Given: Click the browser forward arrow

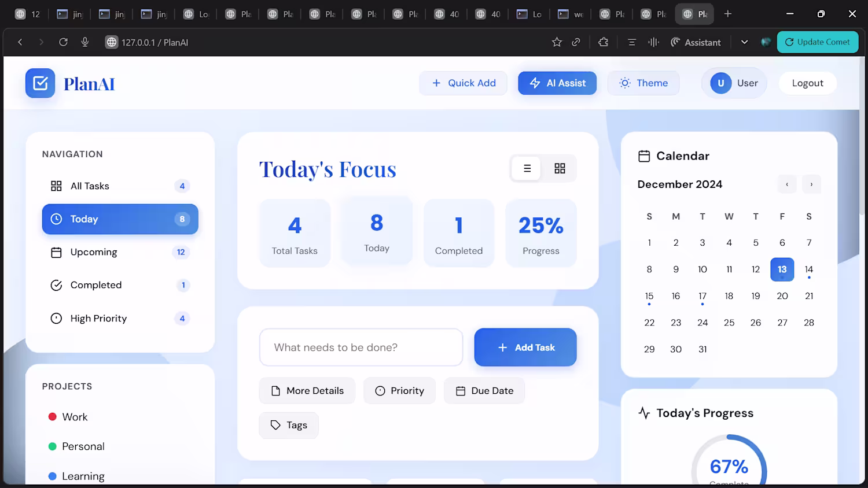Looking at the screenshot, I should pyautogui.click(x=41, y=42).
